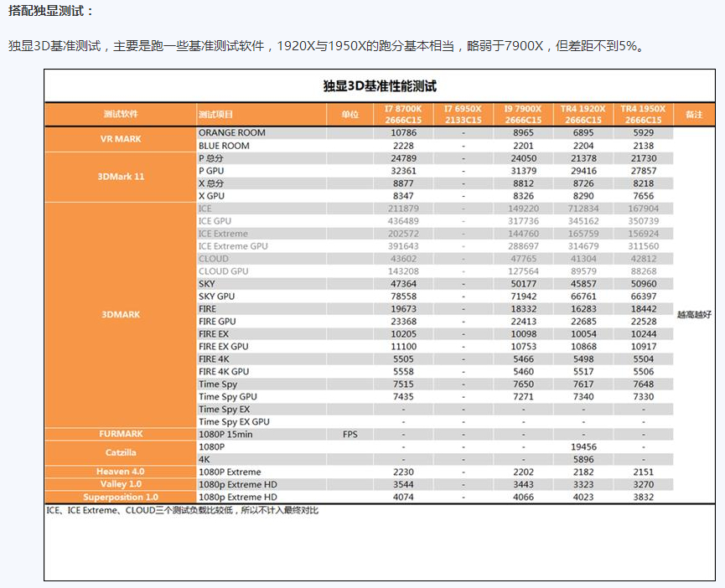Click the 'I9 7900X 2666C15' column header
Screen dimensions: 725x588
[523, 114]
